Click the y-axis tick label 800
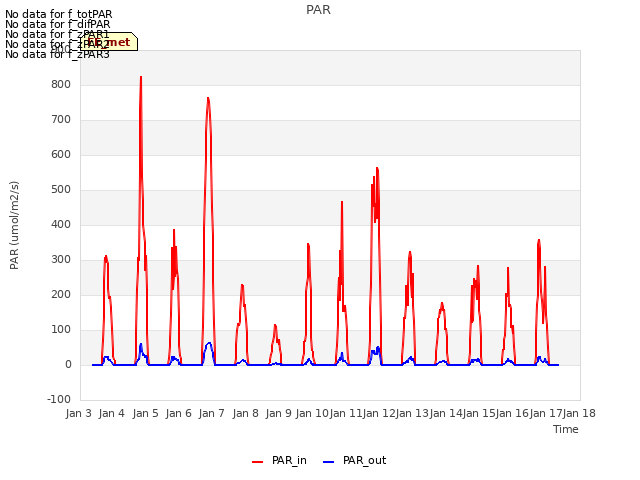Image resolution: width=640 pixels, height=480 pixels. pos(61,84)
